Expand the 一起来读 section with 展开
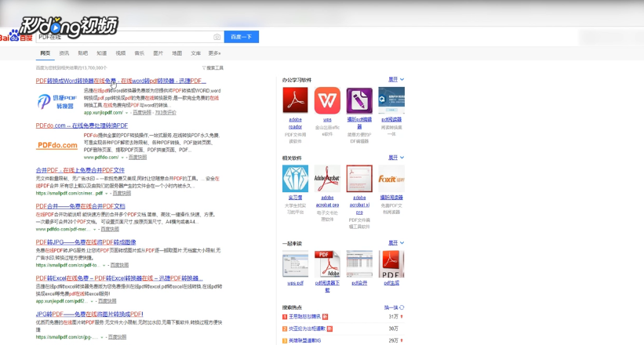This screenshot has height=345, width=644. coord(396,243)
